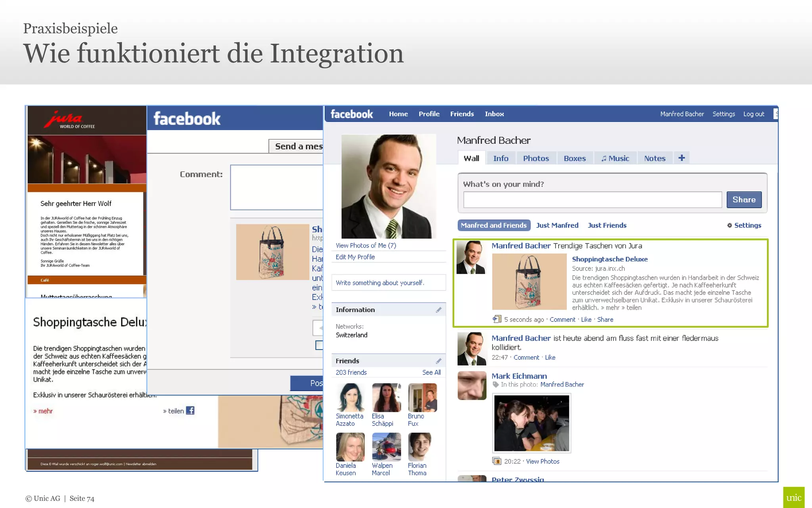Image resolution: width=812 pixels, height=508 pixels.
Task: Click the Post button in share dialog
Action: (x=307, y=383)
